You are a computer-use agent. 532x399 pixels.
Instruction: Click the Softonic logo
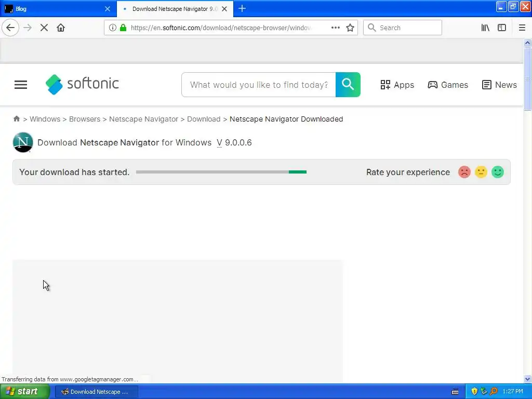tap(82, 84)
